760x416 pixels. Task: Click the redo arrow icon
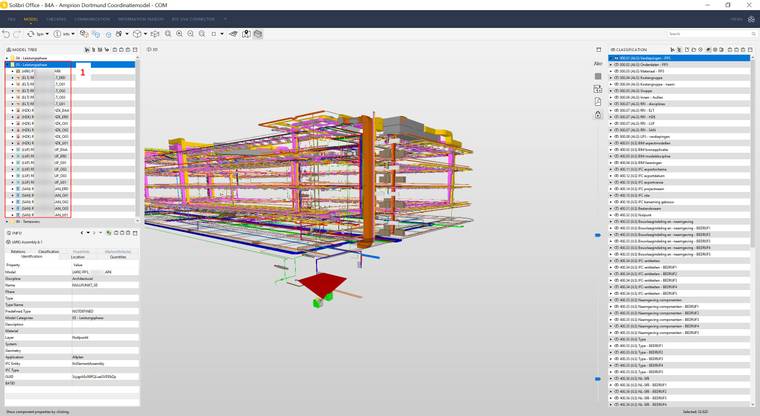pos(17,34)
